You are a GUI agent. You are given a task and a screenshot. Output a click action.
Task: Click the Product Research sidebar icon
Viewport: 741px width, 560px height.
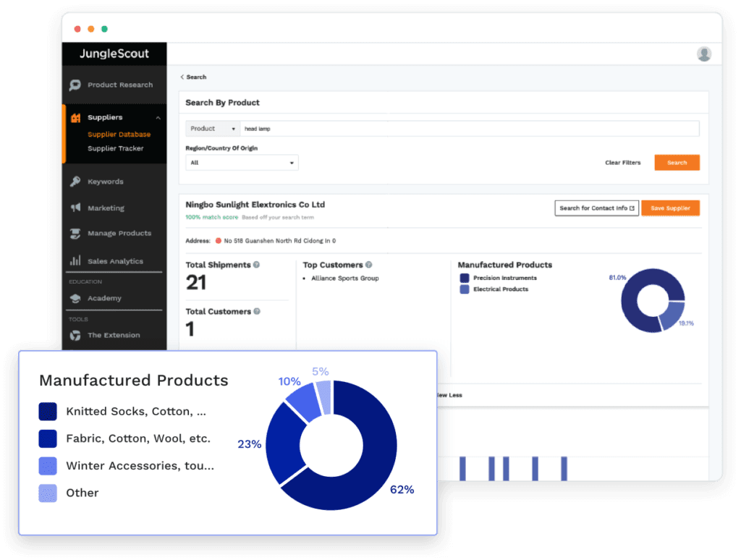(x=75, y=85)
